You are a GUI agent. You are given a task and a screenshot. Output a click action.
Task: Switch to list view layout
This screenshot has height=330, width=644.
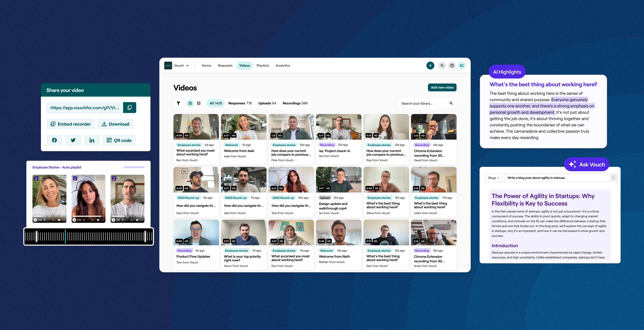(199, 103)
